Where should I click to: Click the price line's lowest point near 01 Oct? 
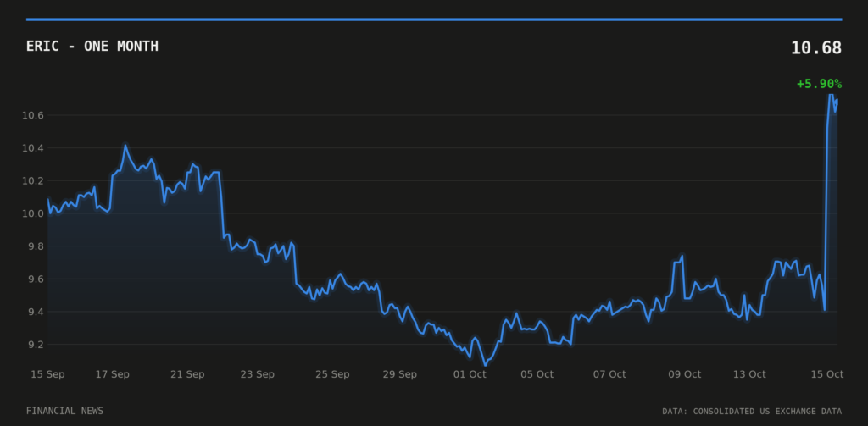click(486, 365)
